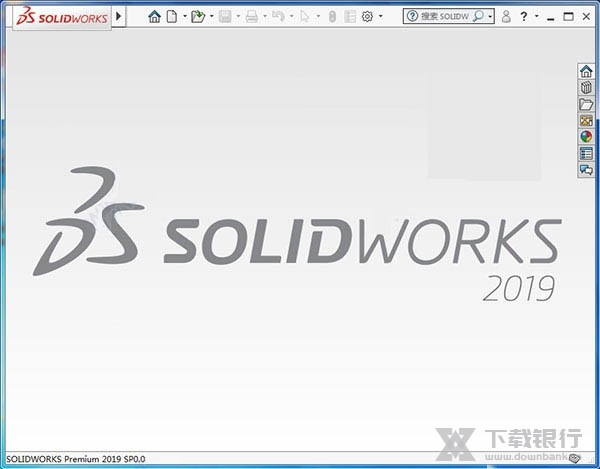Image resolution: width=600 pixels, height=469 pixels.
Task: Expand the menu bar with the black arrow
Action: click(x=119, y=16)
